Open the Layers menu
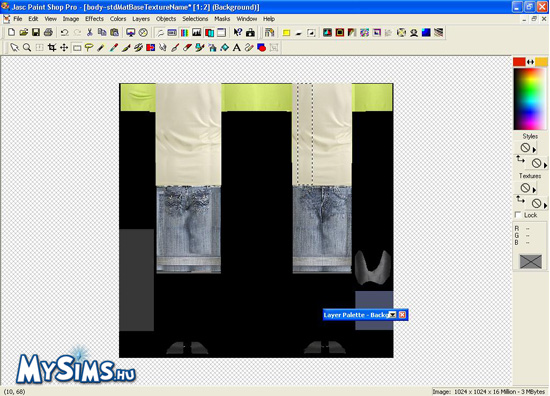This screenshot has width=550, height=396. 141,19
